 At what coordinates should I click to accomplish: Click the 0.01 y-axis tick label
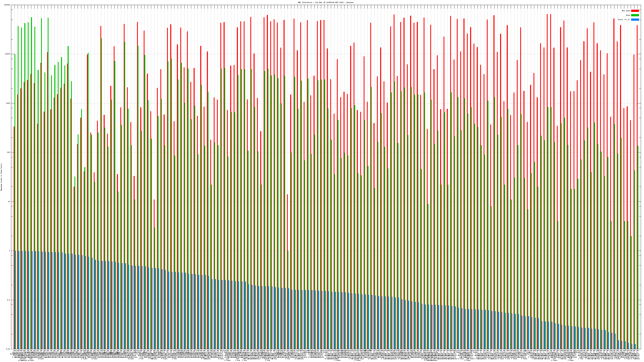tap(8, 349)
